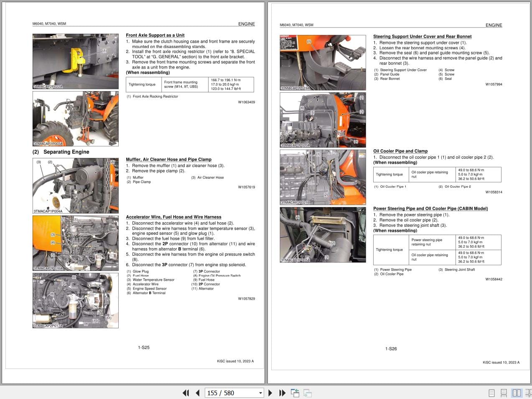This screenshot has width=532, height=399.
Task: Click the '(2) Separating Engine' heading
Action: tap(61, 152)
